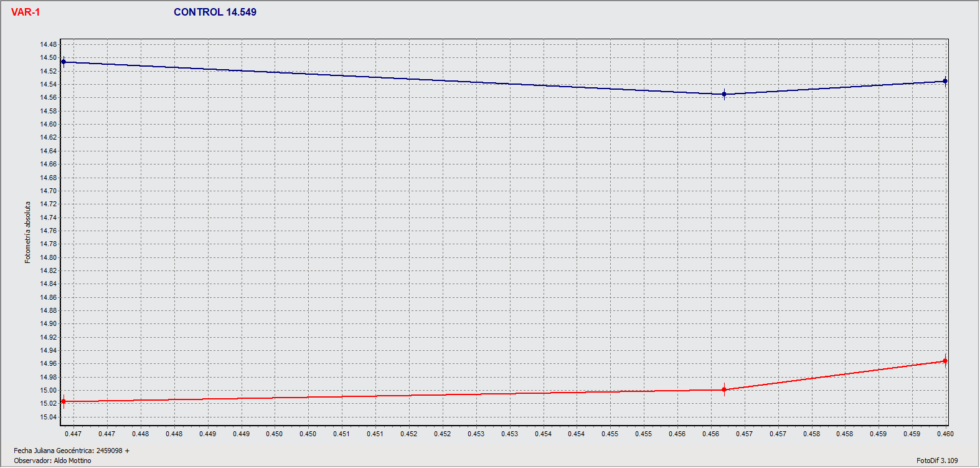Click the 15.04 y-axis tick label
The image size is (980, 468).
pyautogui.click(x=49, y=417)
